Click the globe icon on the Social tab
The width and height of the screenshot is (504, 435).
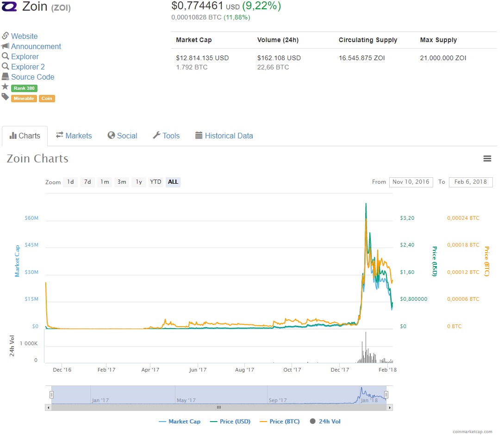[111, 135]
